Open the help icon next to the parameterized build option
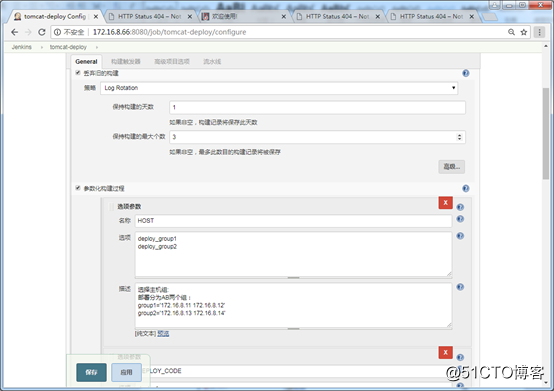This screenshot has height=391, width=554. coord(466,188)
